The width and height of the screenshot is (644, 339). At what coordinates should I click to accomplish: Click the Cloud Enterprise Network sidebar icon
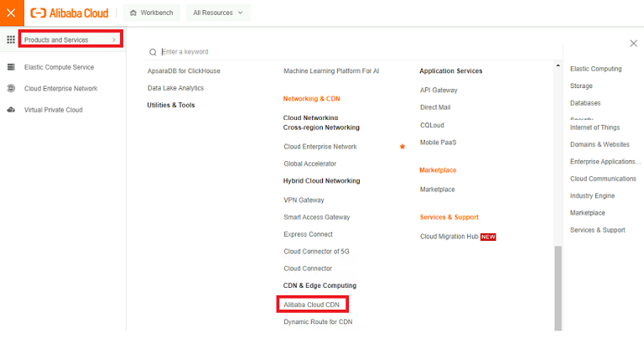11,88
